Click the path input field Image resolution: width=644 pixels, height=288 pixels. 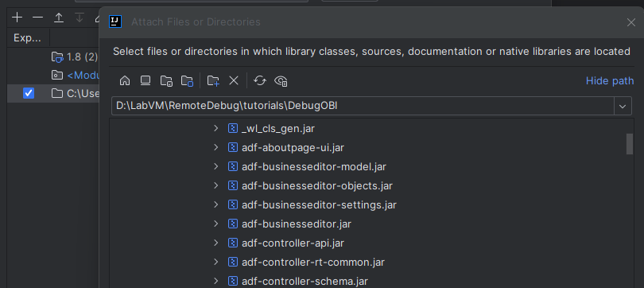click(x=363, y=106)
